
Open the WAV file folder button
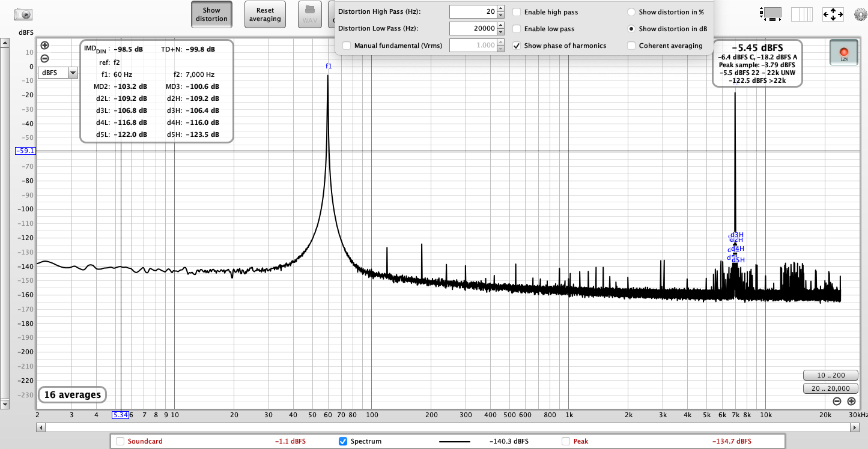(x=309, y=14)
